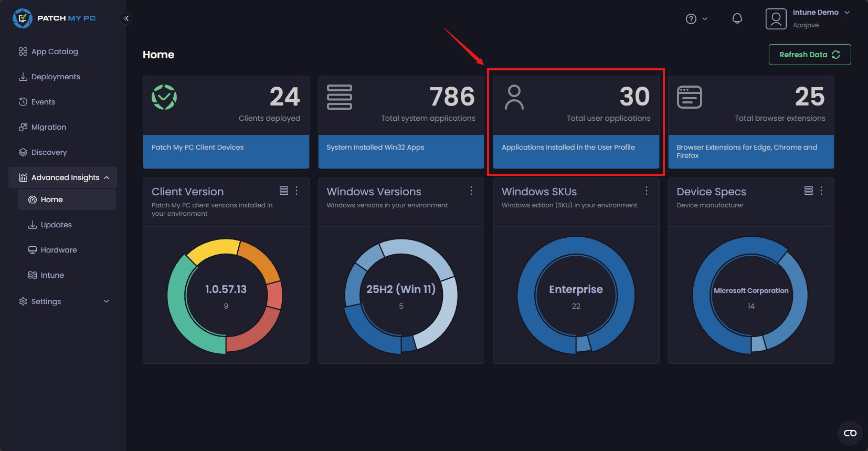The image size is (868, 451).
Task: Open the chat widget in bottom corner
Action: [850, 433]
